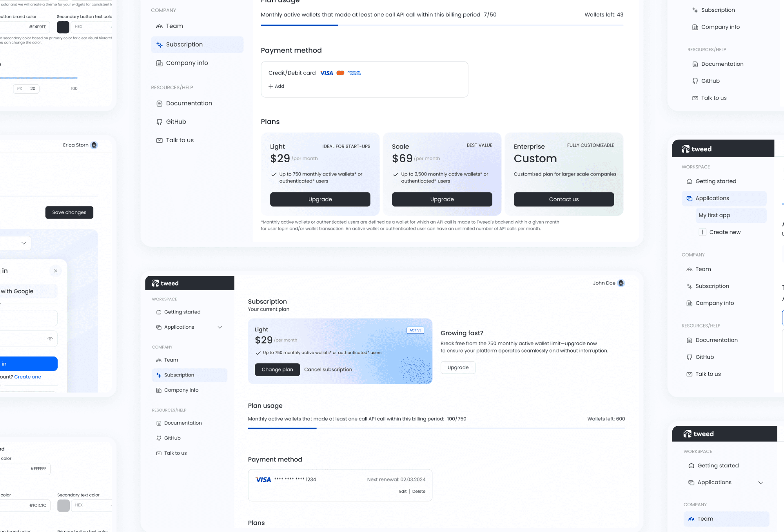The width and height of the screenshot is (784, 532).
Task: Click the GitHub icon in the top-center sidebar
Action: (159, 122)
